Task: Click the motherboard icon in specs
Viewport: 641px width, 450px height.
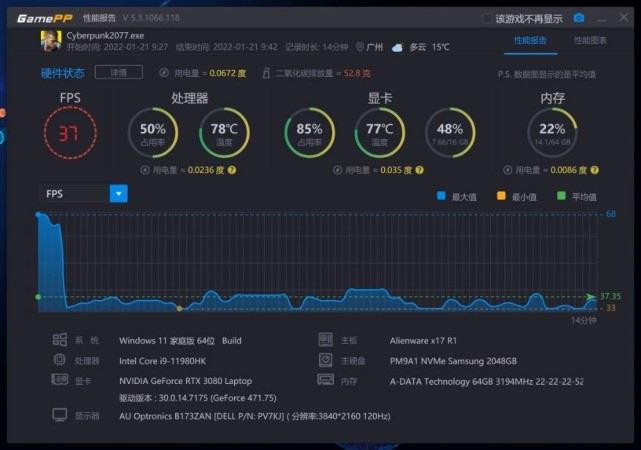Action: [x=326, y=340]
